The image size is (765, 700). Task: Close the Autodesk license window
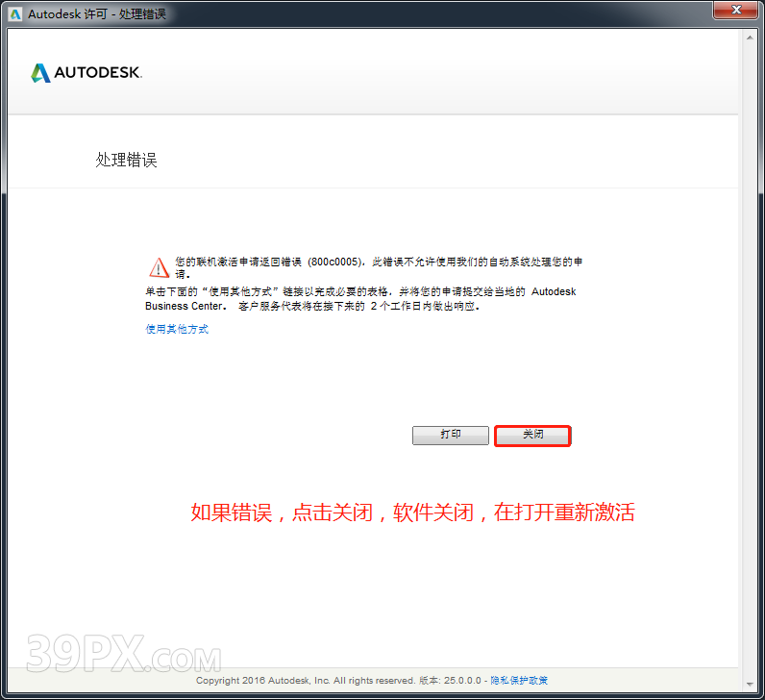pyautogui.click(x=736, y=10)
